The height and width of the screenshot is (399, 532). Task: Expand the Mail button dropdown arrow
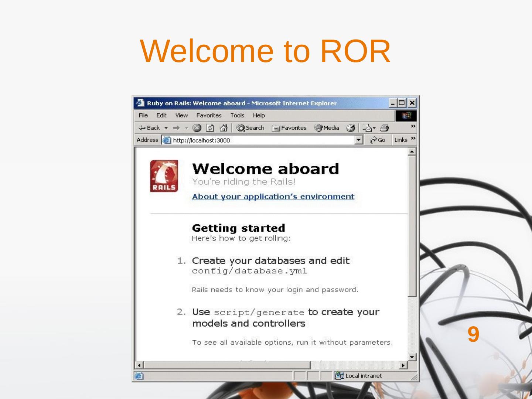[374, 128]
